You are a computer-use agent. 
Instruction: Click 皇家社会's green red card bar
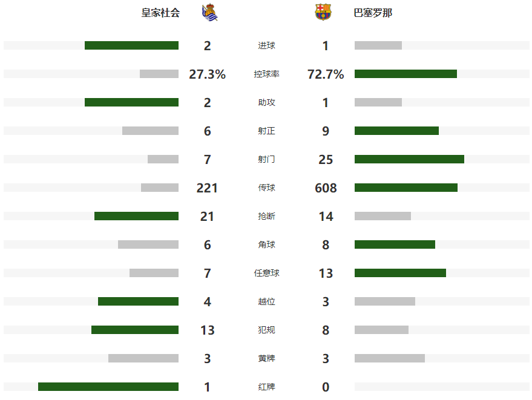[108, 387]
